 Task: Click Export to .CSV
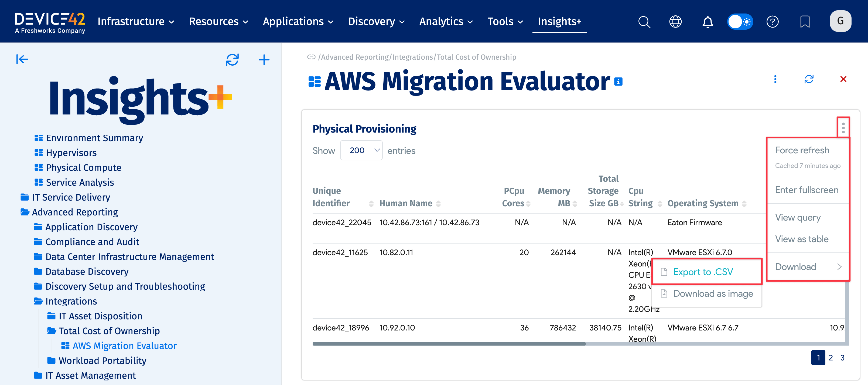pos(707,272)
